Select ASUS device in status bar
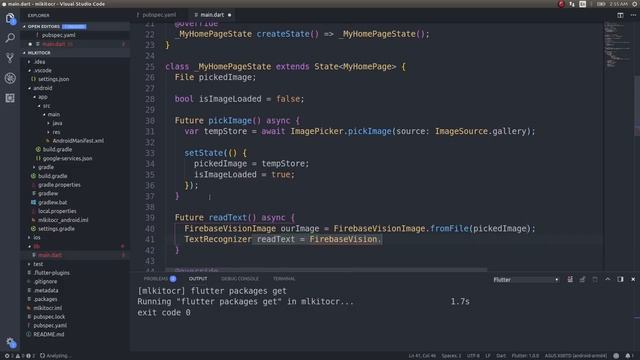This screenshot has height=360, width=640. click(x=576, y=356)
